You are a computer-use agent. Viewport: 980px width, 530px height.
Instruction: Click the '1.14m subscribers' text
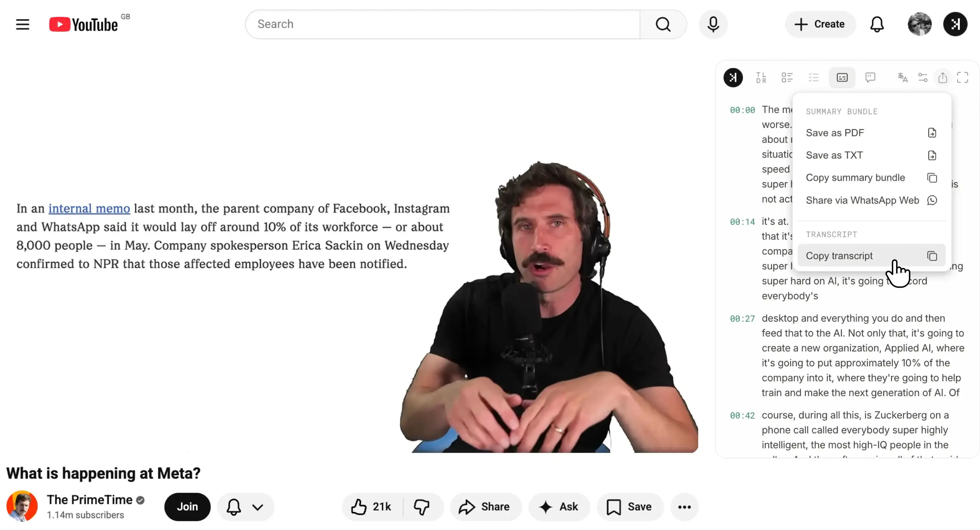click(x=85, y=515)
